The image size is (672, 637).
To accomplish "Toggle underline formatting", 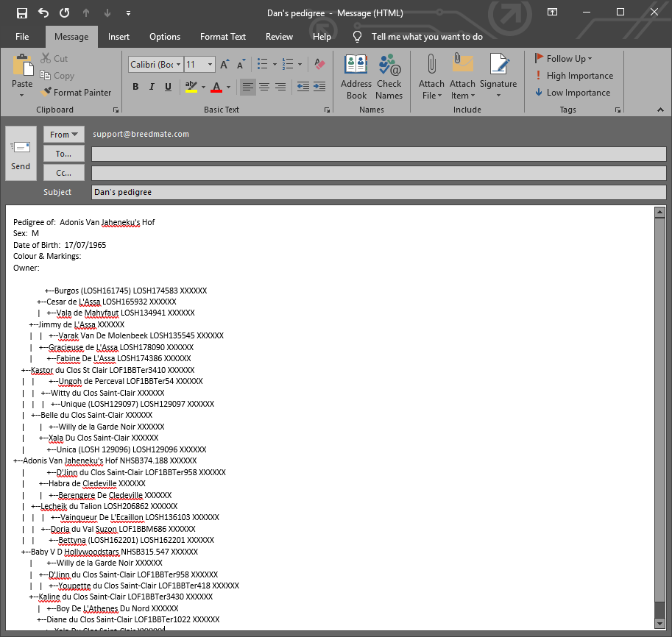I will 168,87.
